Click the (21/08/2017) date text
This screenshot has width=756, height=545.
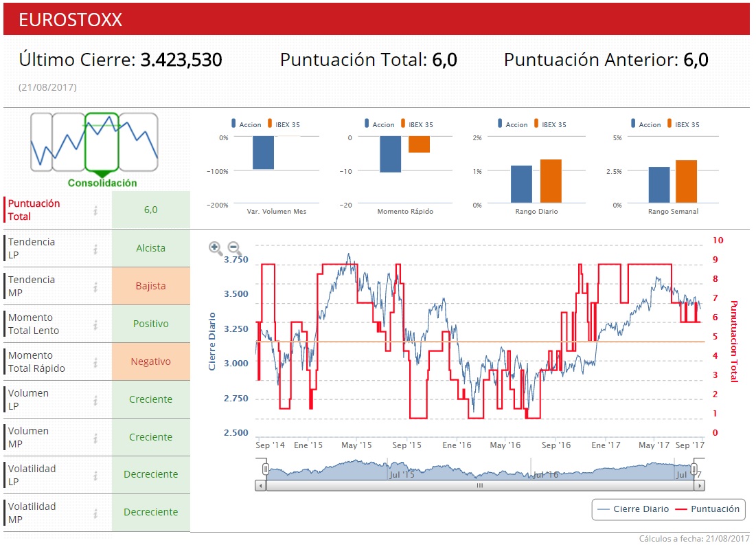pyautogui.click(x=47, y=87)
